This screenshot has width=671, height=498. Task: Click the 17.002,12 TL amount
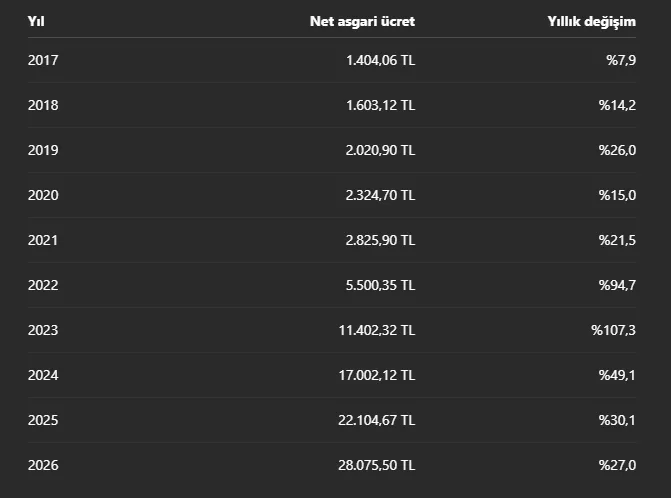pos(377,375)
